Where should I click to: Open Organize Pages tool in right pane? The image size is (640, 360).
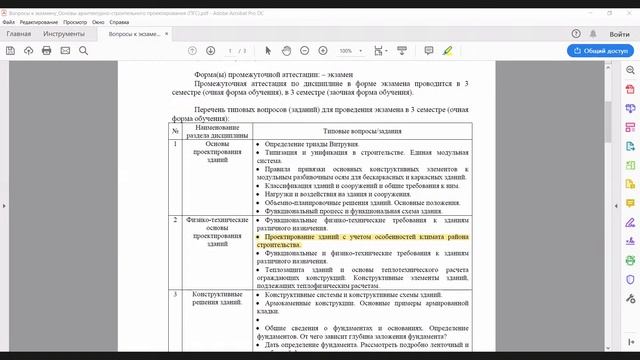[x=630, y=127]
